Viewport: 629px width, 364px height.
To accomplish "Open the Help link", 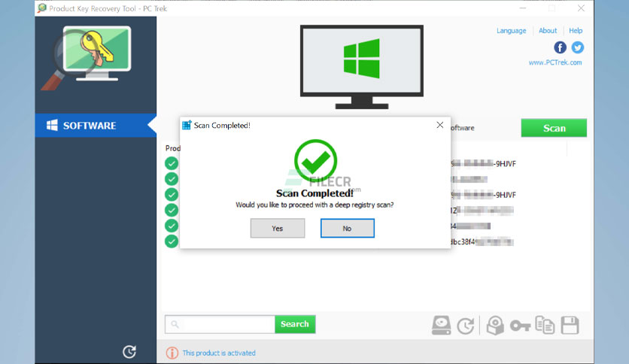I will point(576,31).
